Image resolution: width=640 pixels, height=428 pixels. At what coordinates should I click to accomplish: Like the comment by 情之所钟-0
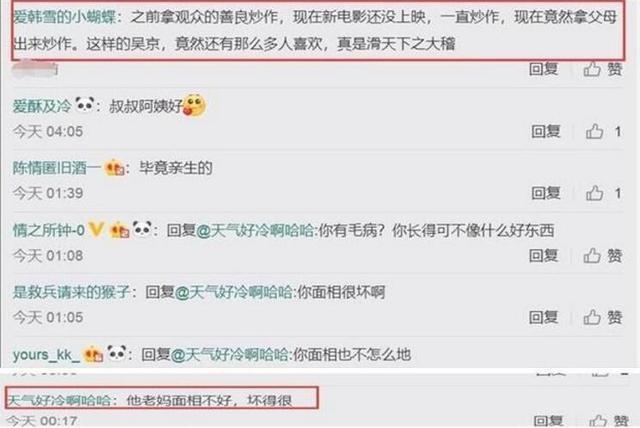[x=602, y=256]
